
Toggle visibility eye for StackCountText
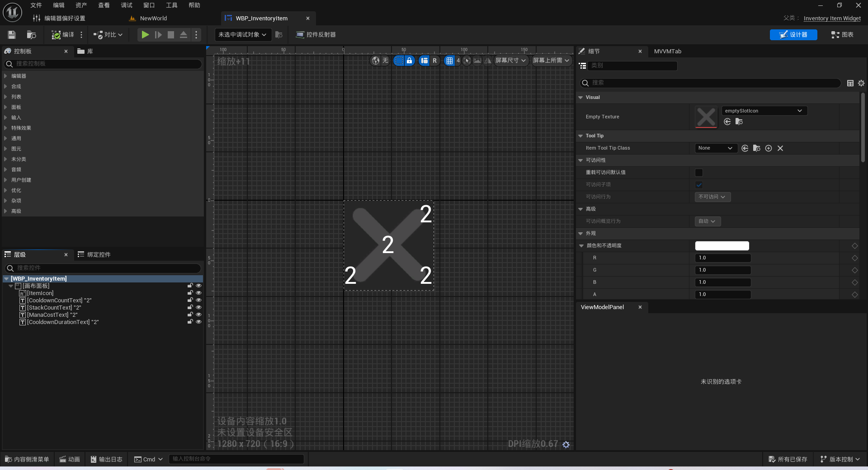point(198,307)
